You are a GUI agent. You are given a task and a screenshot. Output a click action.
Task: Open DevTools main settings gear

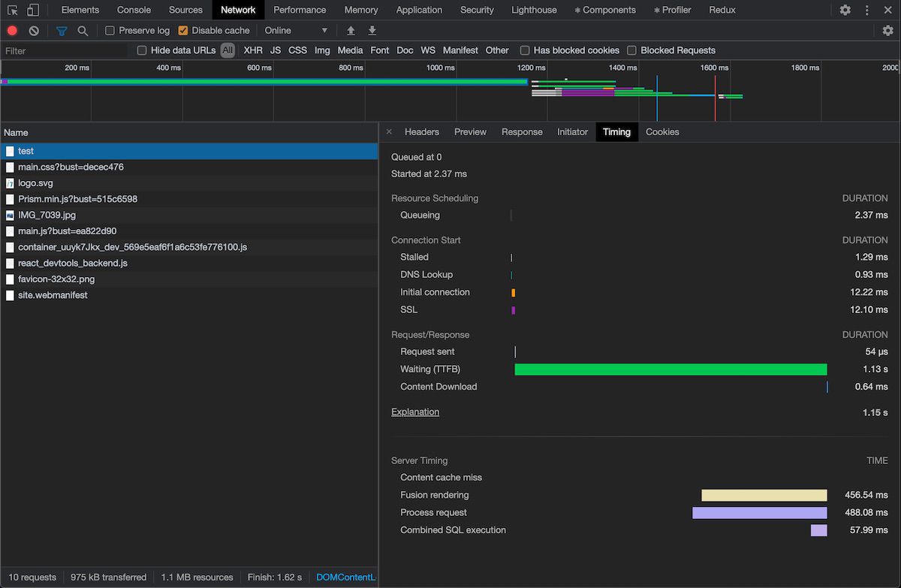pos(845,10)
